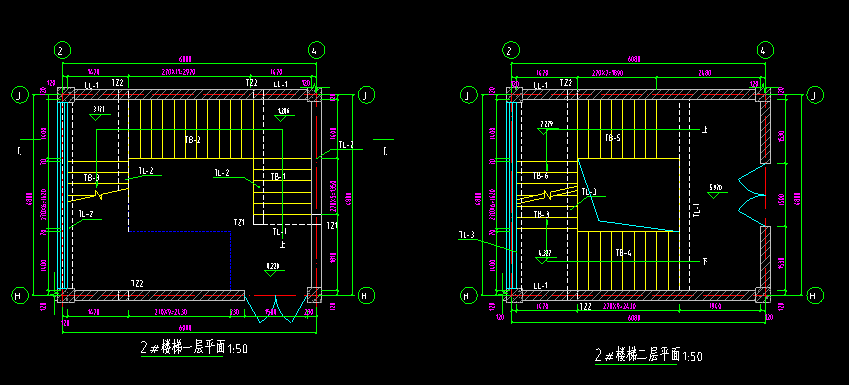
Task: Select the cyan cut-line polyline in the second-floor stairwell
Action: tap(628, 195)
